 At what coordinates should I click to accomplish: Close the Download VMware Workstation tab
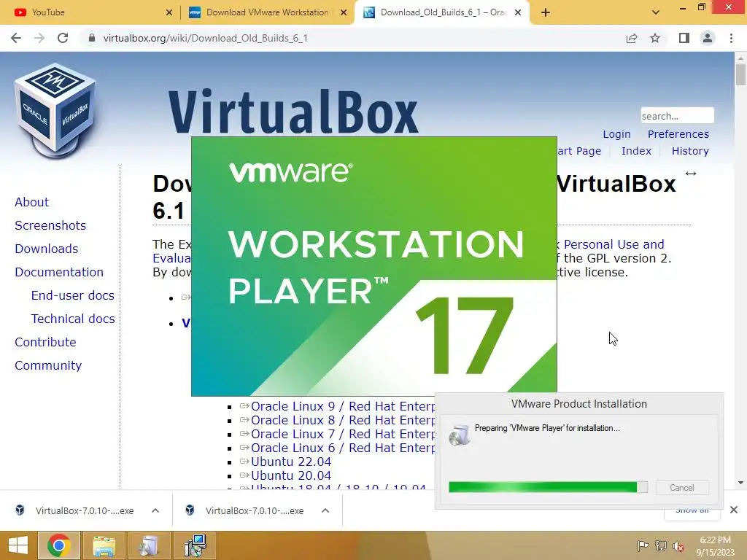point(344,12)
